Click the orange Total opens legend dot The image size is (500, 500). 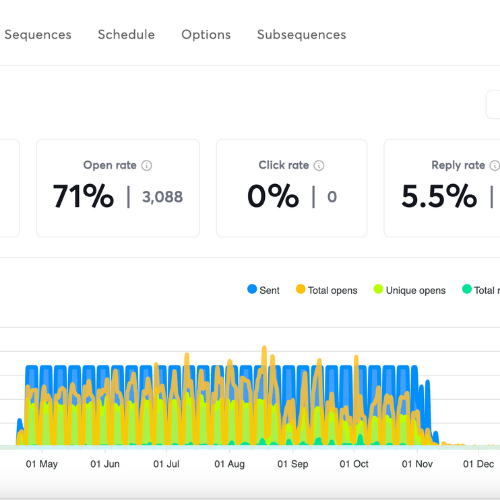click(301, 289)
